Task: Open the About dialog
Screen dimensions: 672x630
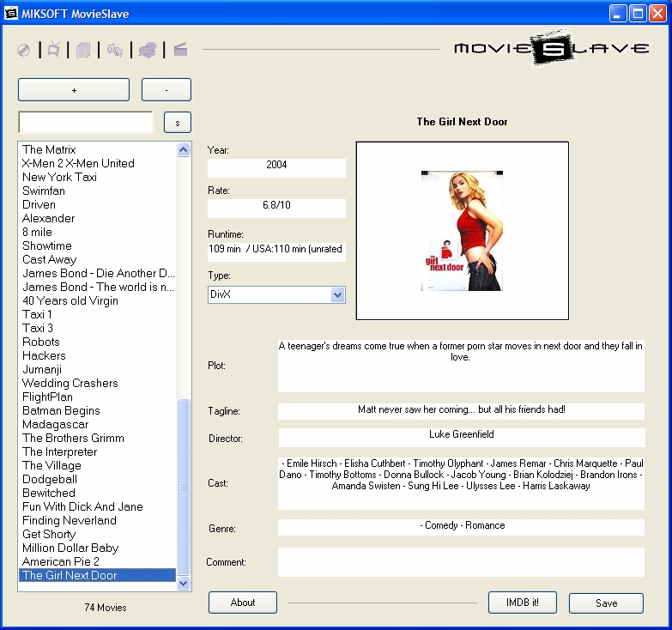Action: (243, 603)
